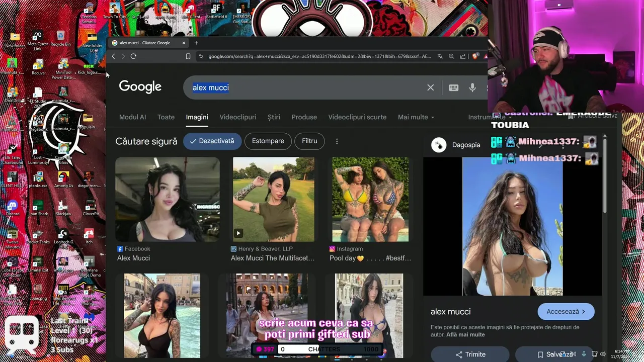Open site settings icon left of URL
The width and height of the screenshot is (644, 362).
(x=201, y=56)
